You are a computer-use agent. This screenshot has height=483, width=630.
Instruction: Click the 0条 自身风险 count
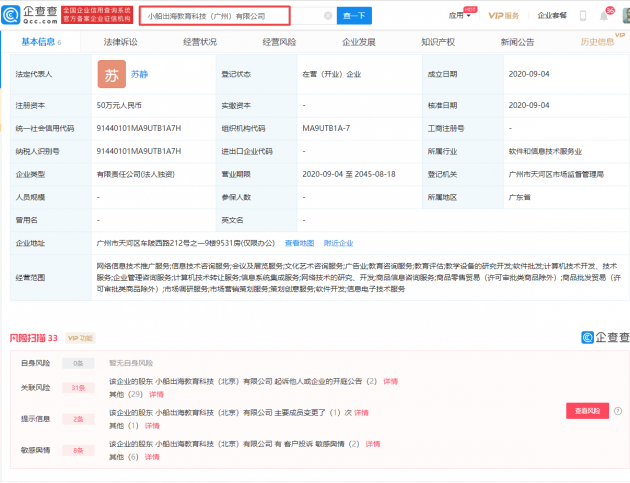(78, 363)
